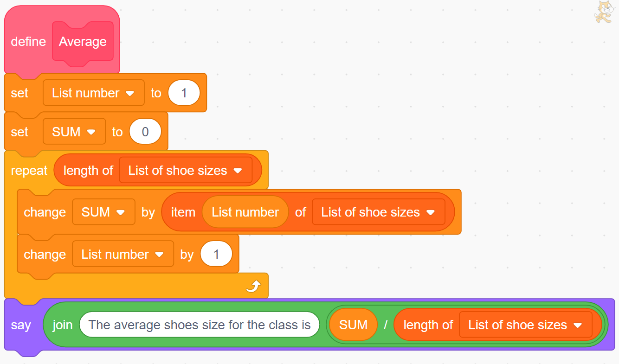Open SUM dropdown in change SUM block
619x364 pixels.
(x=121, y=212)
